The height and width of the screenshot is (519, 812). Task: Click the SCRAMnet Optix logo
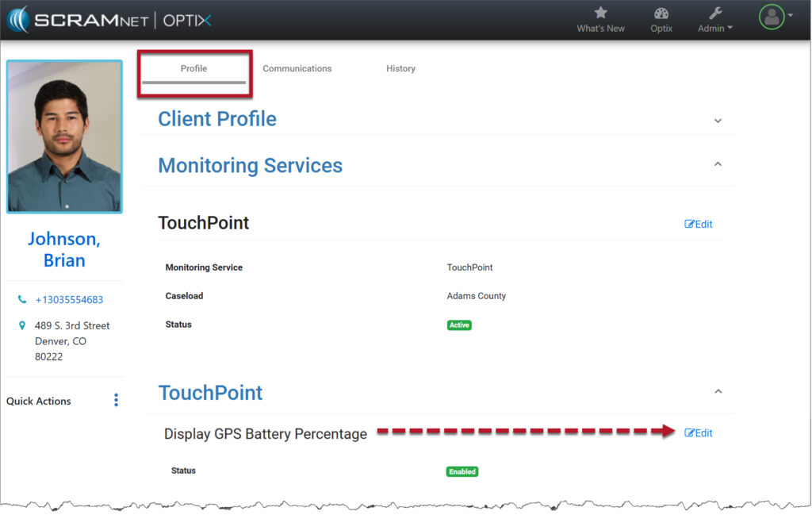point(109,20)
